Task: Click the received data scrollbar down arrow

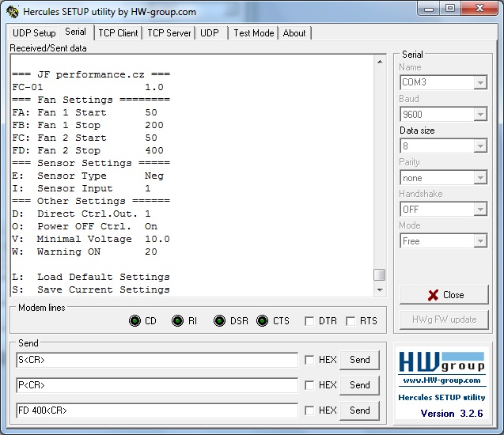Action: 380,289
